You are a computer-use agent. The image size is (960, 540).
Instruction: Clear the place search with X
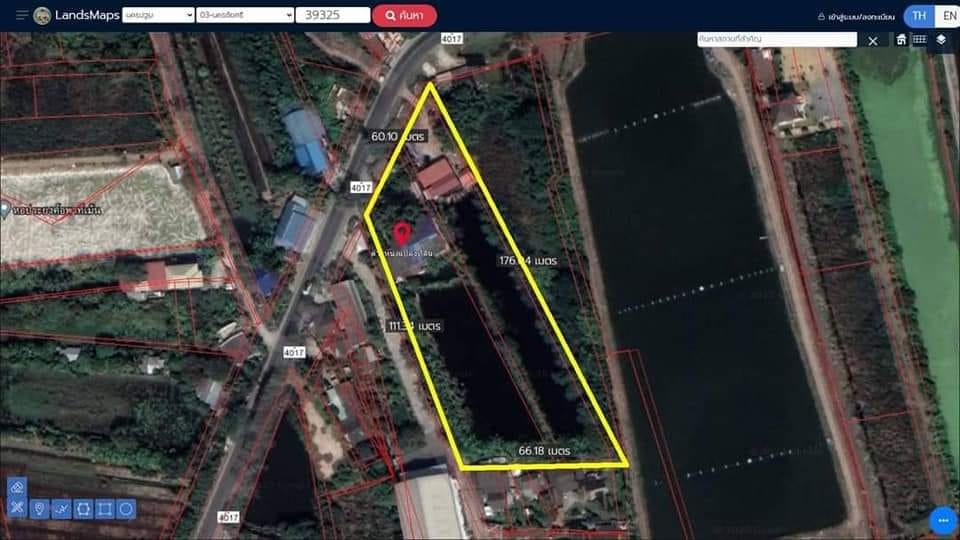[x=873, y=40]
